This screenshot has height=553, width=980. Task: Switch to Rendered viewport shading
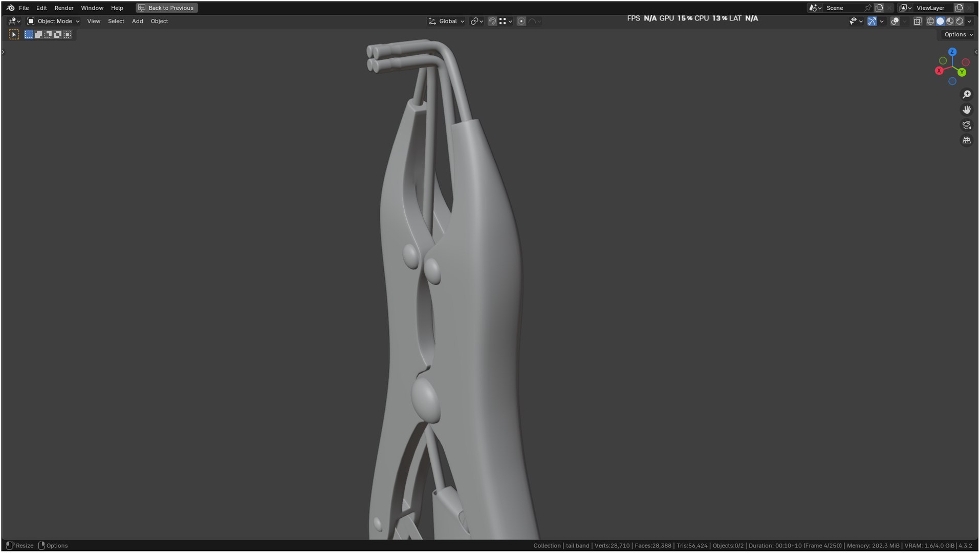click(960, 21)
